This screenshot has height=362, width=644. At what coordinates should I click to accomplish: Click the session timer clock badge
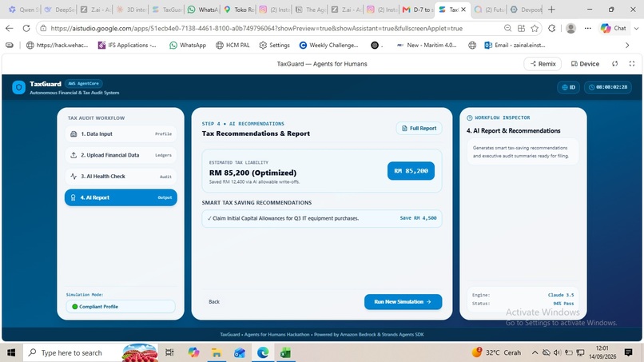[608, 87]
